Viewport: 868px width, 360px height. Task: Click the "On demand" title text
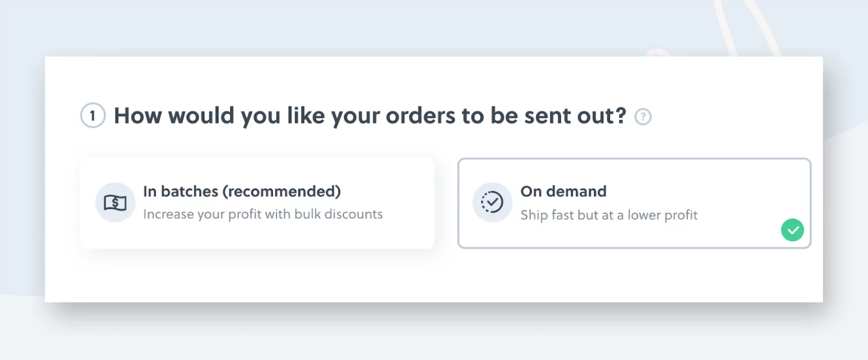(x=563, y=192)
